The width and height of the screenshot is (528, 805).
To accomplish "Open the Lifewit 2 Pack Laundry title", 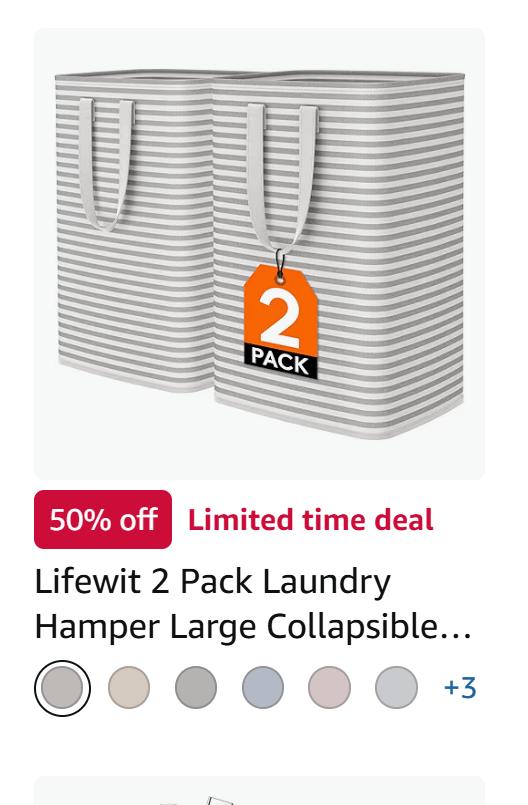I will click(x=213, y=582).
